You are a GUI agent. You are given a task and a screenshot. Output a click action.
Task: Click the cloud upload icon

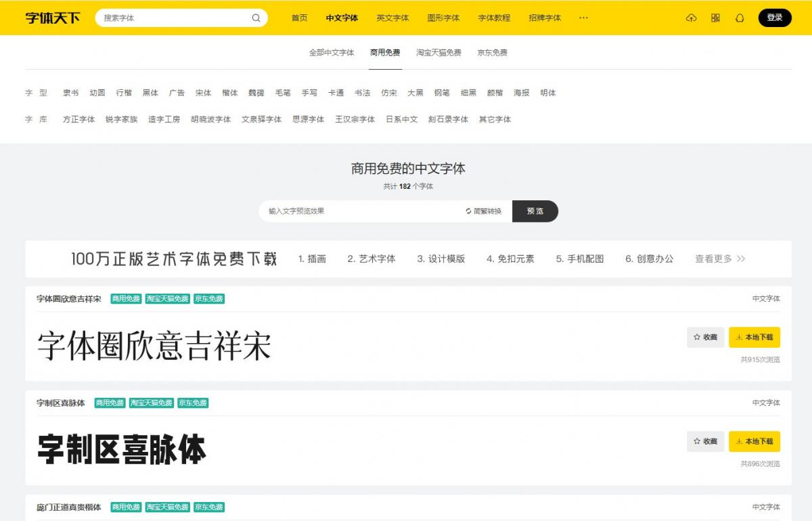tap(691, 18)
